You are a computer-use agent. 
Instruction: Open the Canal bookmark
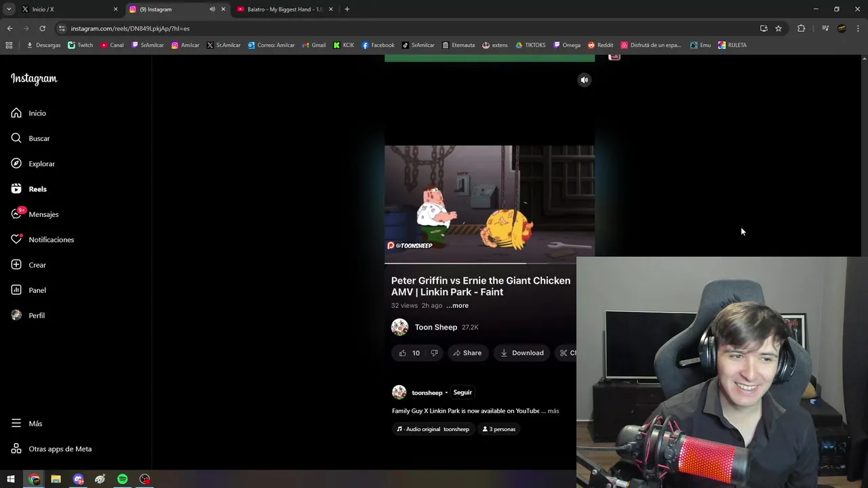112,45
